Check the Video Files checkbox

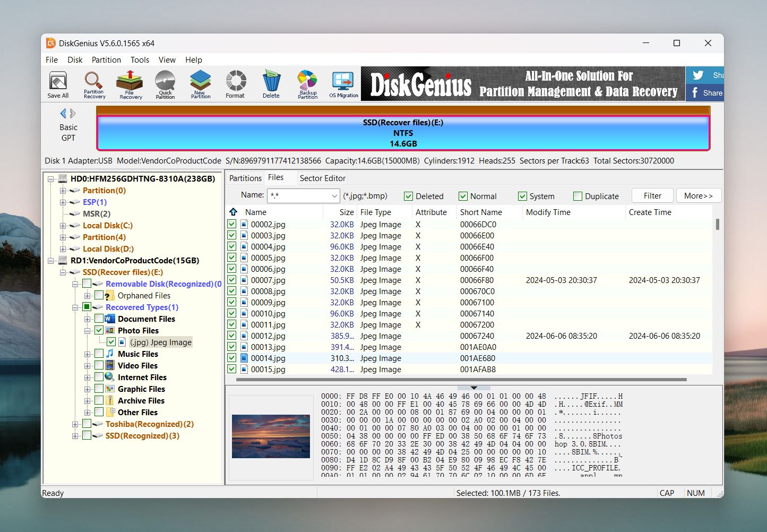(99, 365)
